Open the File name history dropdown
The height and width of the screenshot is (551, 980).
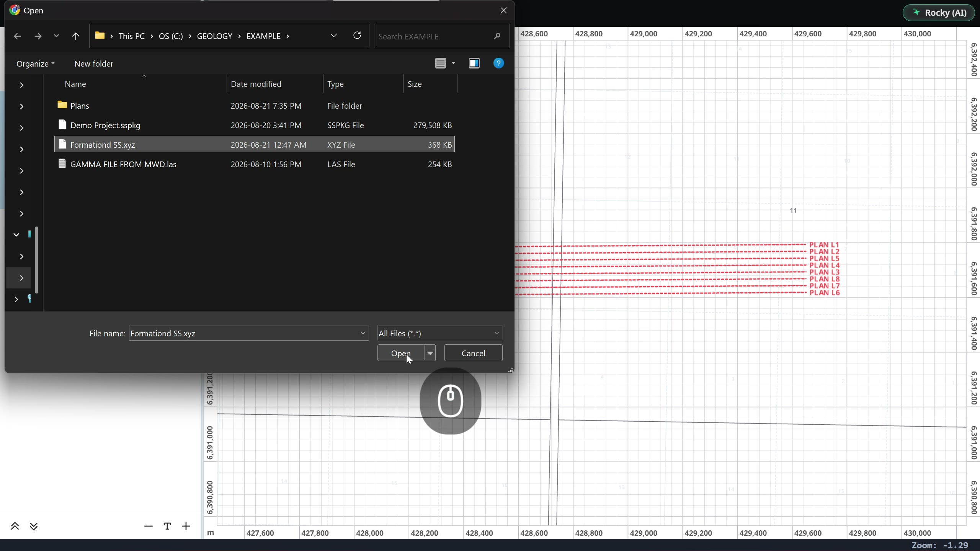click(x=363, y=333)
